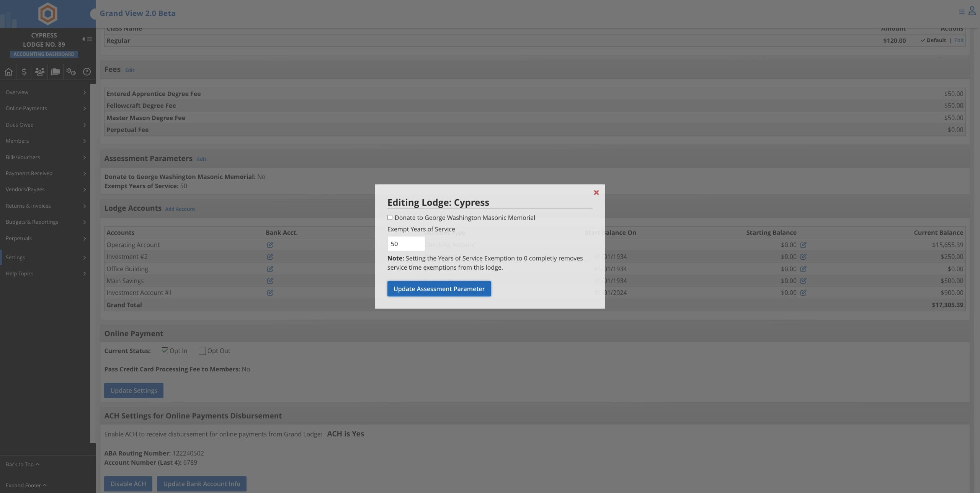Open the Help Topics menu item
The width and height of the screenshot is (980, 493).
click(45, 273)
